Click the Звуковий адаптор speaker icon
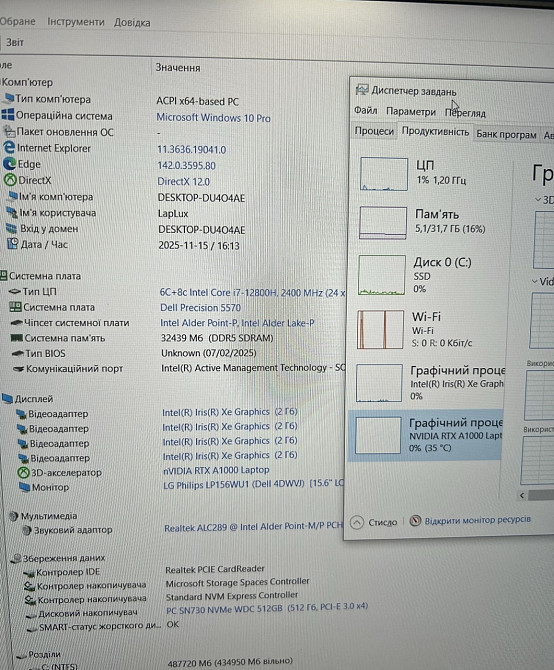The height and width of the screenshot is (670, 554). pyautogui.click(x=27, y=530)
